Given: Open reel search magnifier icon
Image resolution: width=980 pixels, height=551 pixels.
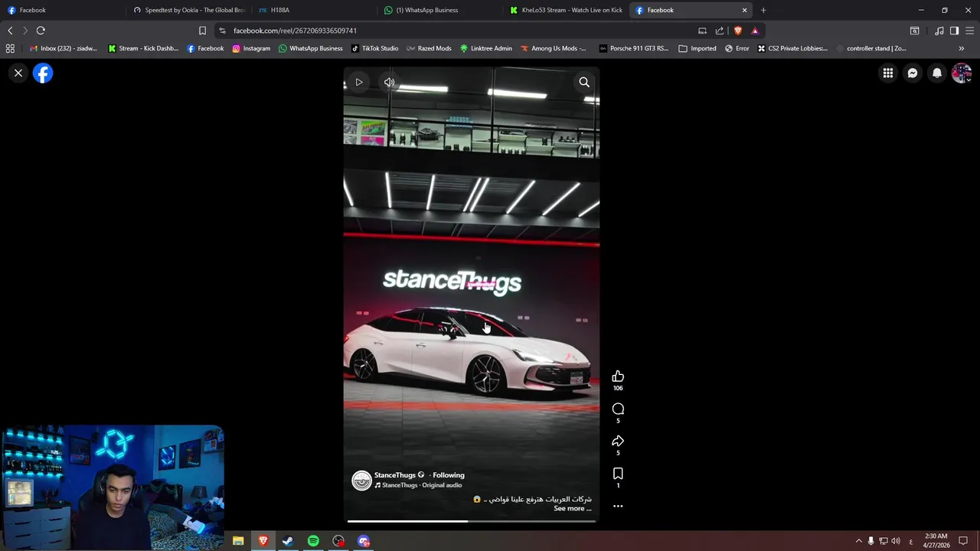Looking at the screenshot, I should 584,82.
